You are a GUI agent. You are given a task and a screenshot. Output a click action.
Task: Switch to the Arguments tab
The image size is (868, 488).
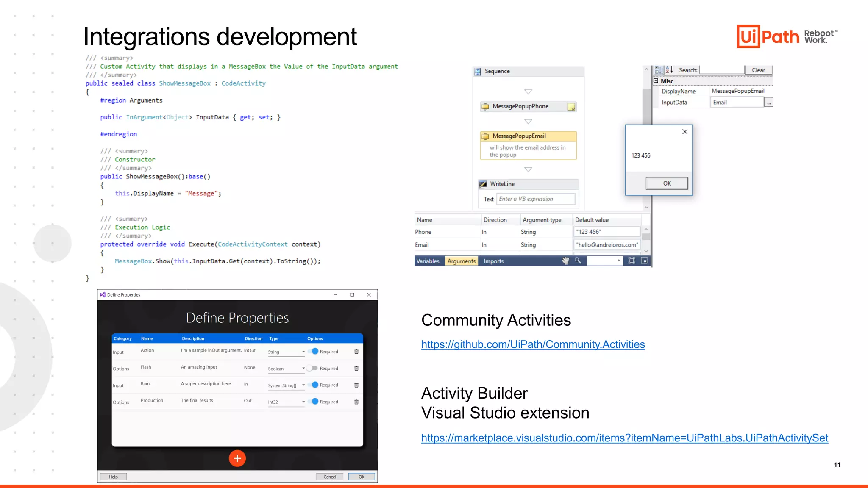462,261
